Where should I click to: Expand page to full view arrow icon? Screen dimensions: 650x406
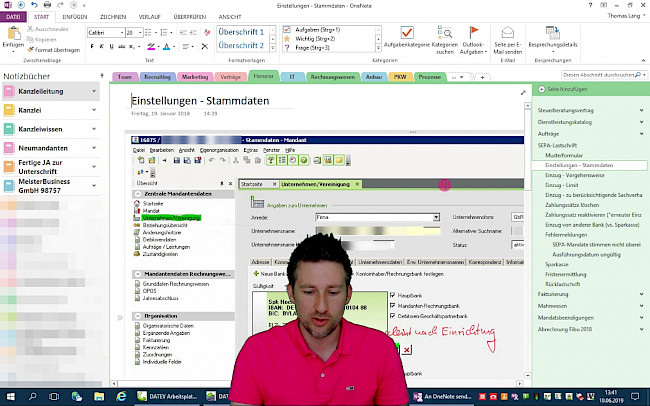pyautogui.click(x=523, y=93)
